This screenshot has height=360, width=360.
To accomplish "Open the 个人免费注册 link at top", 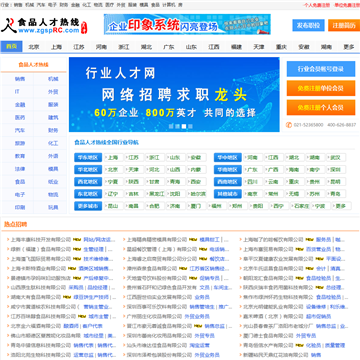I will pyautogui.click(x=317, y=5).
